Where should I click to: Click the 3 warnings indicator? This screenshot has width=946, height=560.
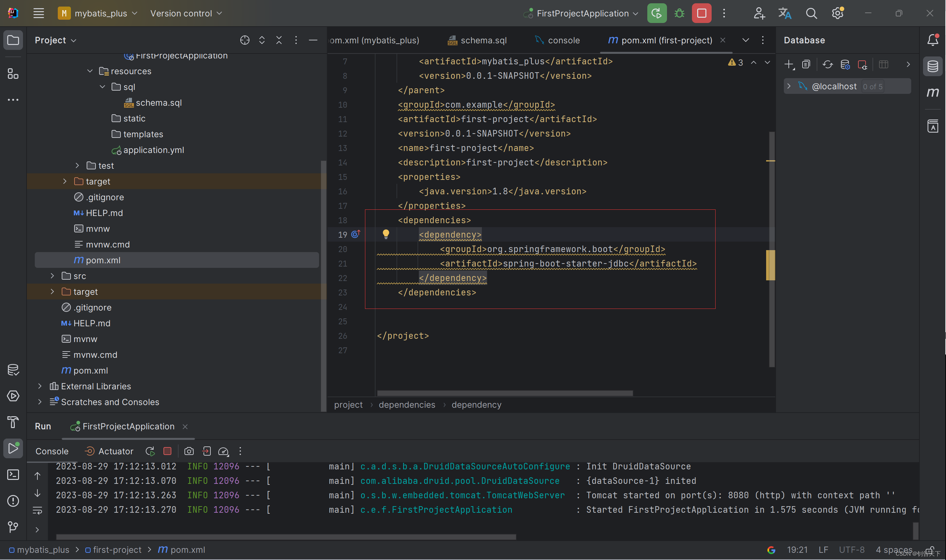(736, 62)
